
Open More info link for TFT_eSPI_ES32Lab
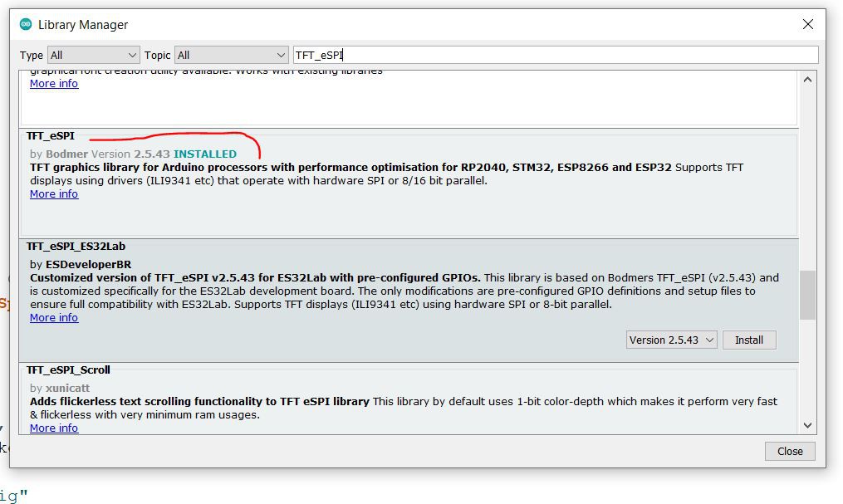coord(54,317)
